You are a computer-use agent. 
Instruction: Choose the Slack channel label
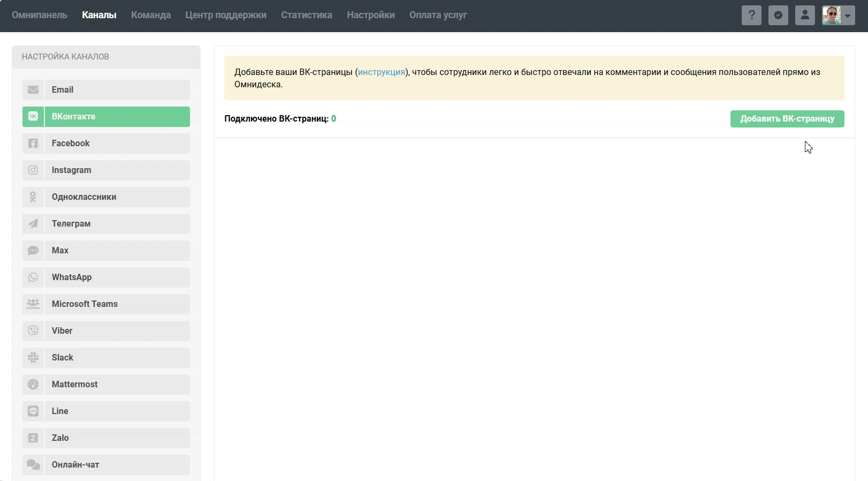(63, 358)
